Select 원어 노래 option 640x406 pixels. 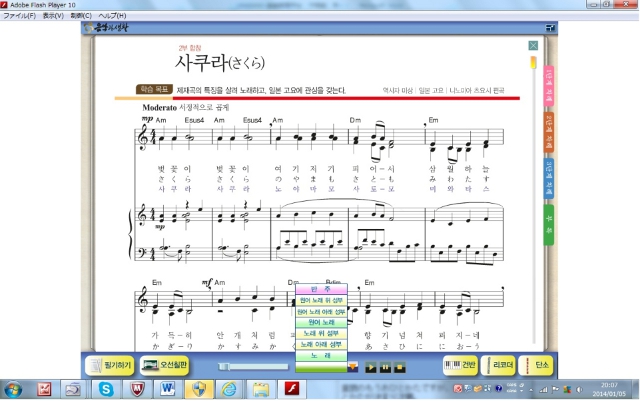click(321, 322)
